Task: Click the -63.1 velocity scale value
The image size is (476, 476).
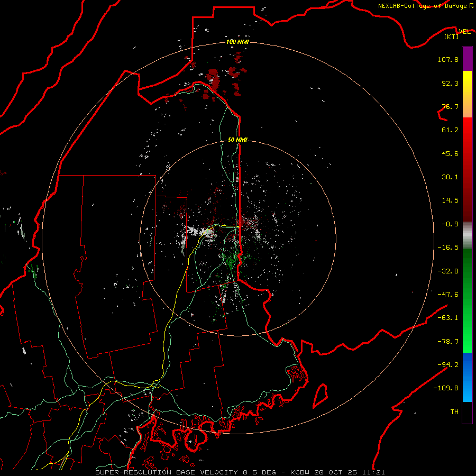Action: [x=448, y=318]
